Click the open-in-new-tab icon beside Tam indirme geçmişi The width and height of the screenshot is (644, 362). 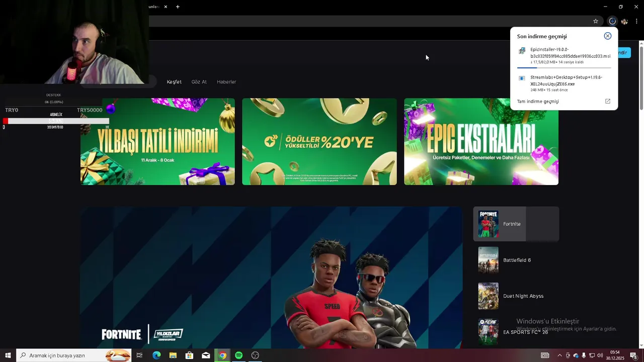(x=608, y=101)
